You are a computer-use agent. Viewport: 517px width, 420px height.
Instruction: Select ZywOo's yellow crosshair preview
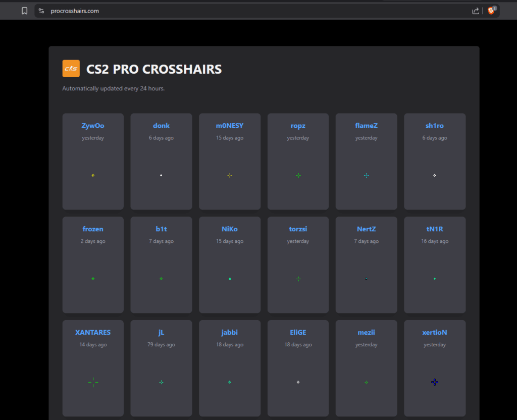[x=93, y=175]
